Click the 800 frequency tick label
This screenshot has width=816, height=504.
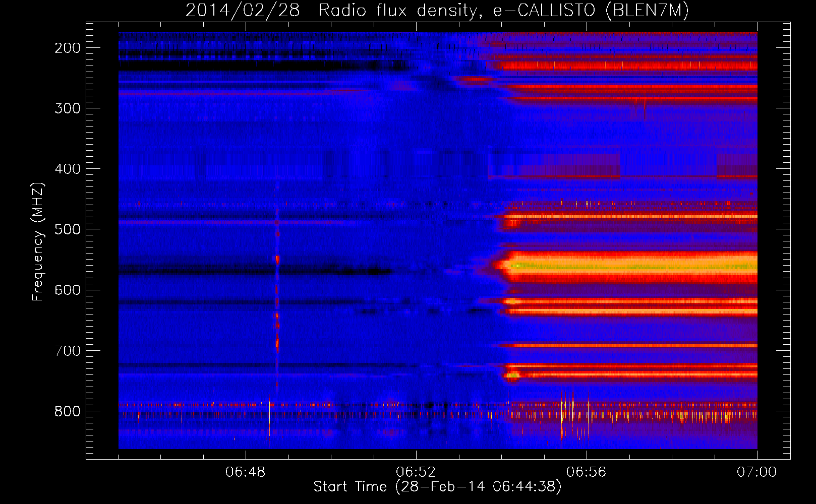[x=68, y=411]
